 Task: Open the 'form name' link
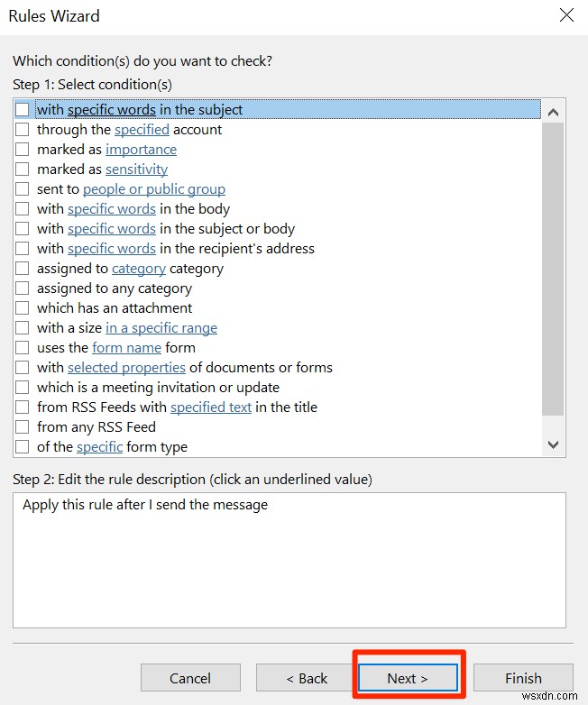(126, 348)
